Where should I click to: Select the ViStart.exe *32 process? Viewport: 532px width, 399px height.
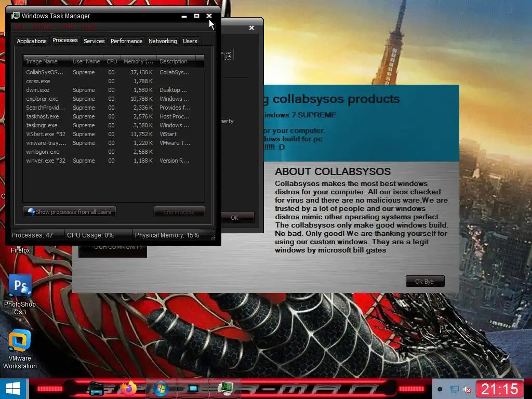click(114, 134)
